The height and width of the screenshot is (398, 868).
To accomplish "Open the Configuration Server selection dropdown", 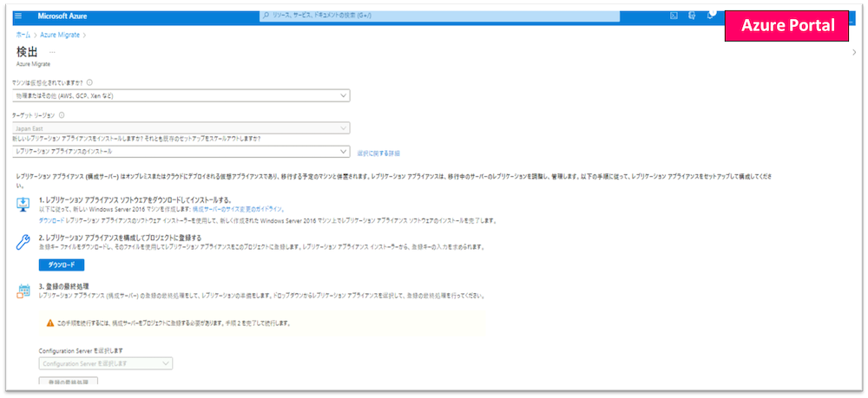I will pos(106,363).
